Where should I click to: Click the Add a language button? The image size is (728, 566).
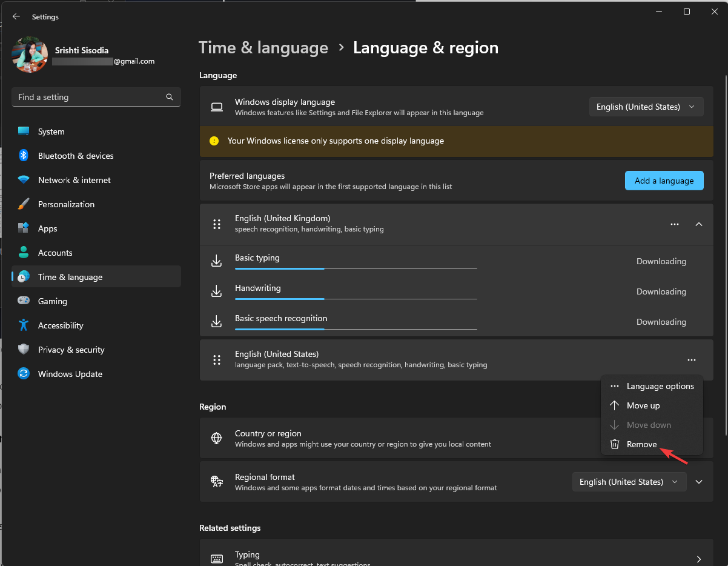click(x=664, y=181)
